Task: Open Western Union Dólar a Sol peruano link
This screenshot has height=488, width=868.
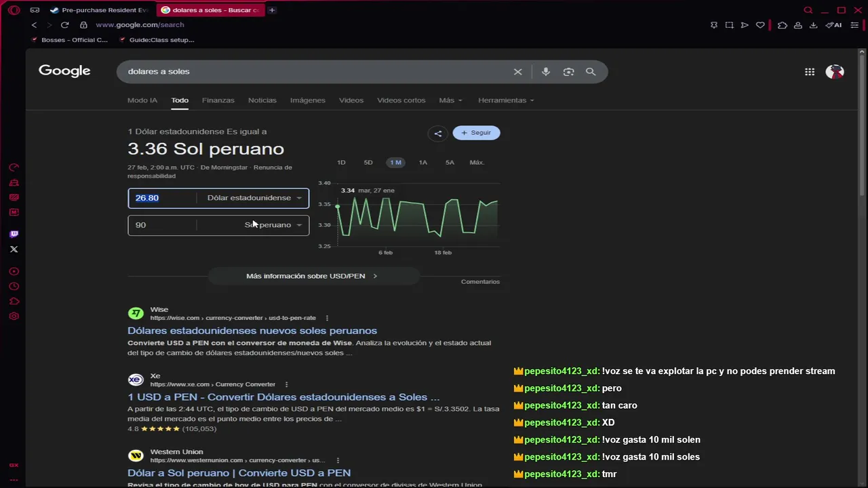Action: (239, 473)
